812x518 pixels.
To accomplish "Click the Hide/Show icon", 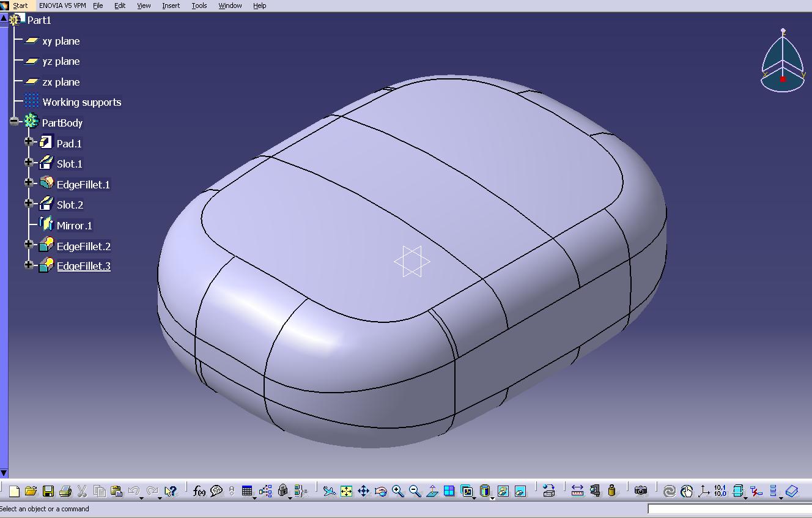I will 503,491.
